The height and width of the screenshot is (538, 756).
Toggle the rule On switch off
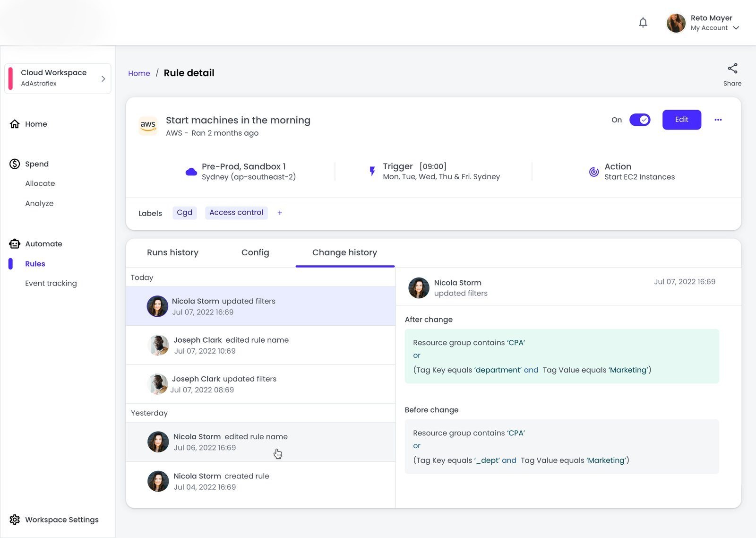640,120
